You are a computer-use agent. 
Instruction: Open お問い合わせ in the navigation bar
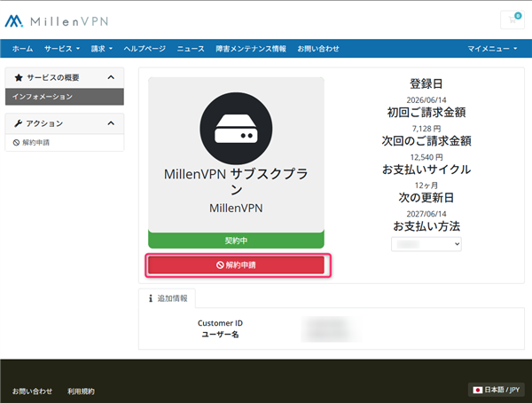click(x=318, y=49)
